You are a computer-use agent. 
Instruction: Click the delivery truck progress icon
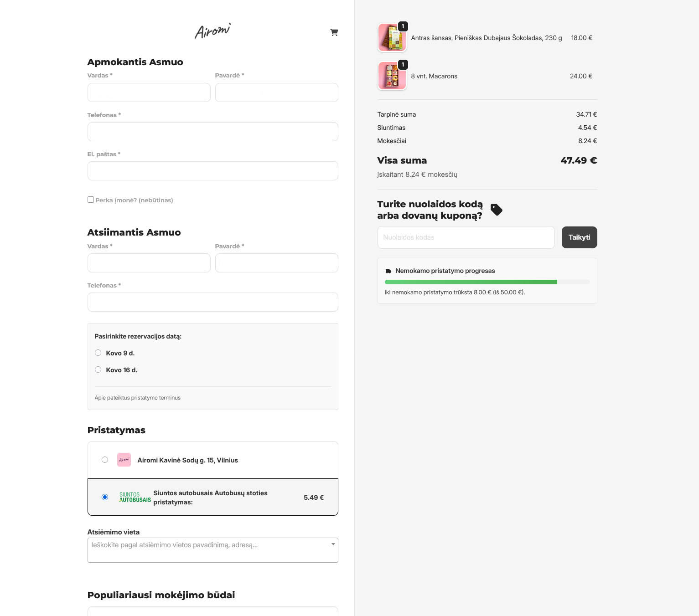point(388,271)
